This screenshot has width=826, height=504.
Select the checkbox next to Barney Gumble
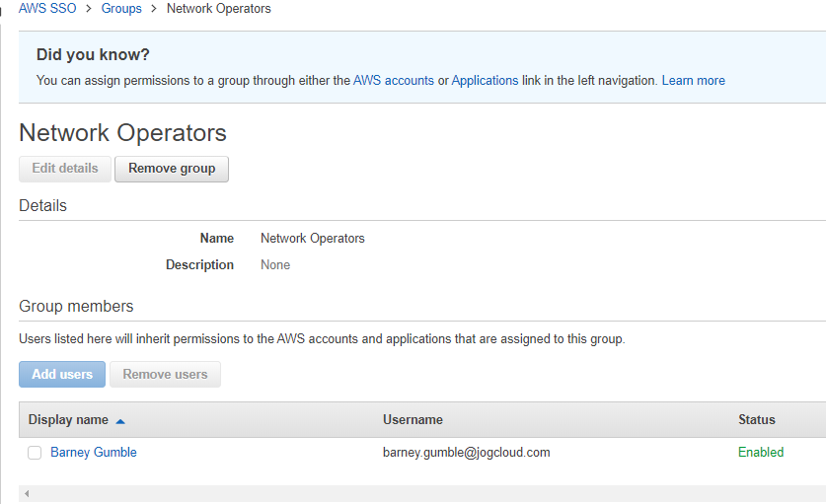point(35,453)
